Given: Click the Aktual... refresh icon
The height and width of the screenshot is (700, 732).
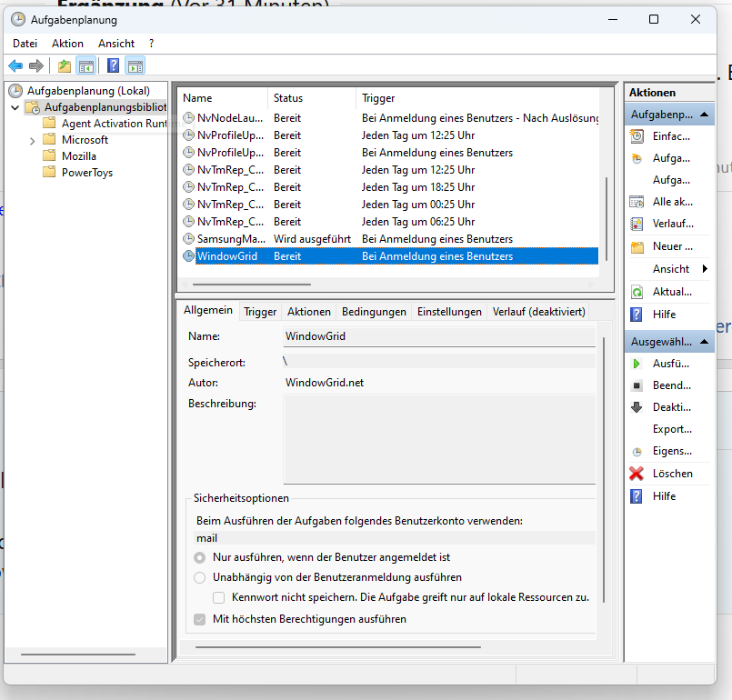Looking at the screenshot, I should [x=637, y=292].
